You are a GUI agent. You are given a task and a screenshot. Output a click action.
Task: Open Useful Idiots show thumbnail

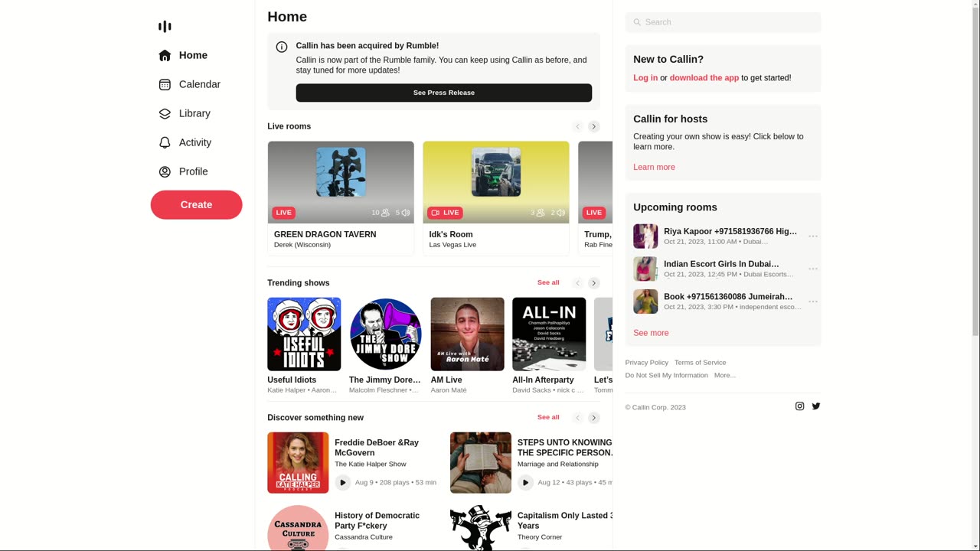tap(304, 334)
